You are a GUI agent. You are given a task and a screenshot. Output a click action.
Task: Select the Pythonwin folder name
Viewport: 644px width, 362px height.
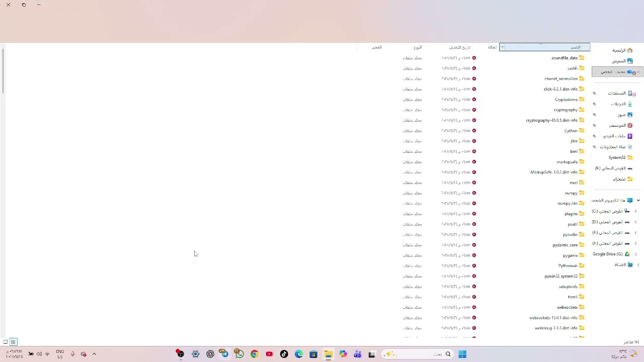pyautogui.click(x=568, y=266)
